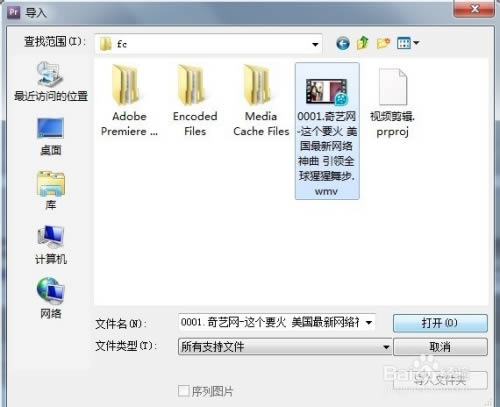
Task: Go to 最近访问的位置 in sidebar
Action: tap(51, 82)
